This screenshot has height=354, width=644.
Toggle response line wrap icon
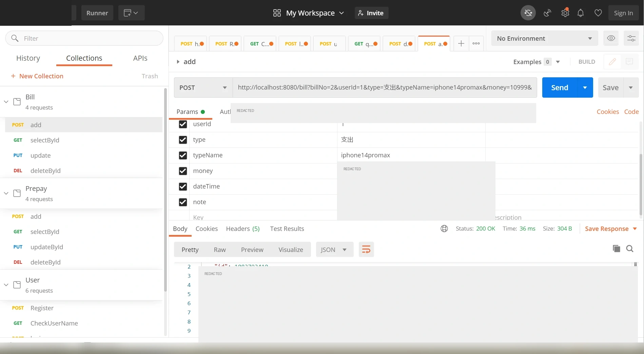pos(366,250)
